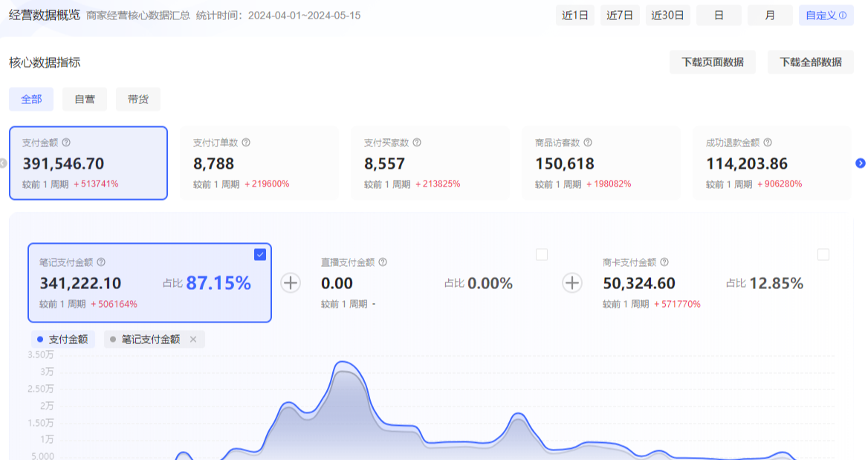Image resolution: width=868 pixels, height=460 pixels.
Task: Click help icon next to 商卡支付金额
Action: [x=665, y=262]
